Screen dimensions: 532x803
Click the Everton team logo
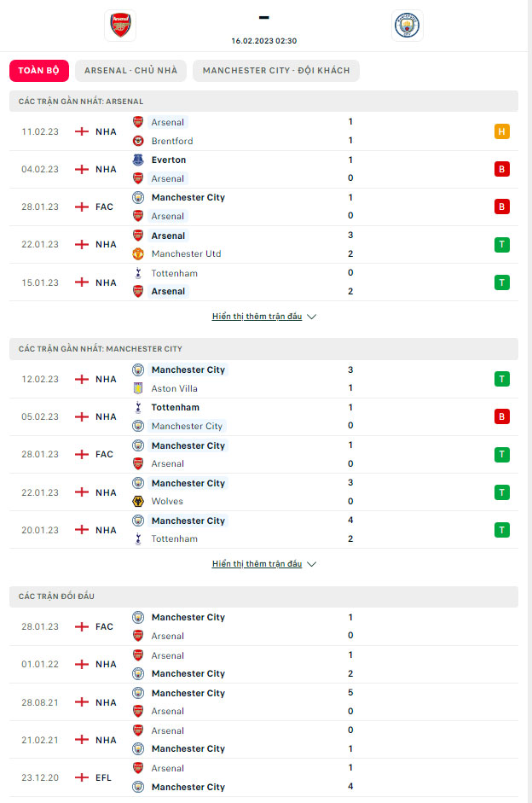[138, 160]
